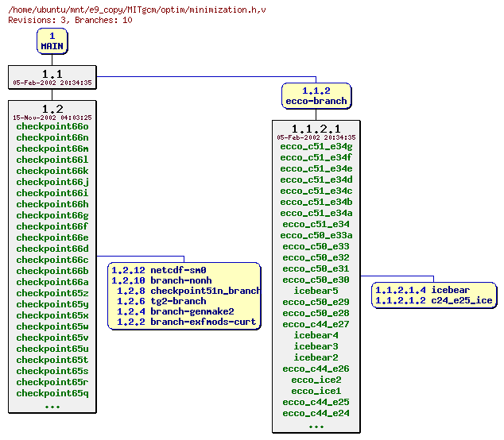
Task: Select branch 1.1.2.1.4 icebear
Action: 422,290
